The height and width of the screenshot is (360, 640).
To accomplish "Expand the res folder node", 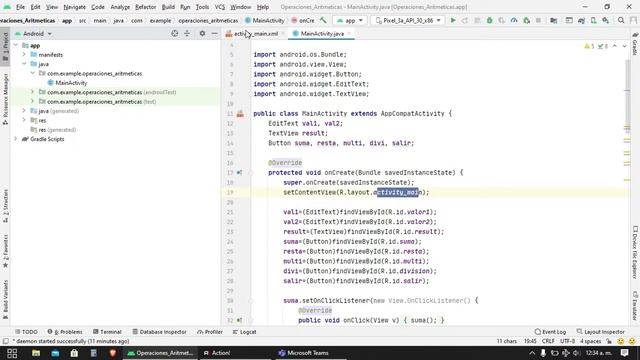I will pyautogui.click(x=24, y=120).
